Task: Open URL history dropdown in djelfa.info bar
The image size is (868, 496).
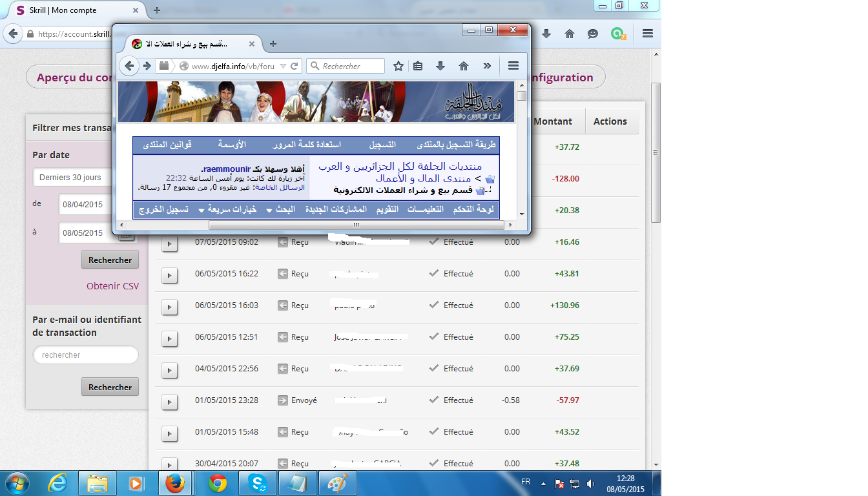Action: click(283, 66)
